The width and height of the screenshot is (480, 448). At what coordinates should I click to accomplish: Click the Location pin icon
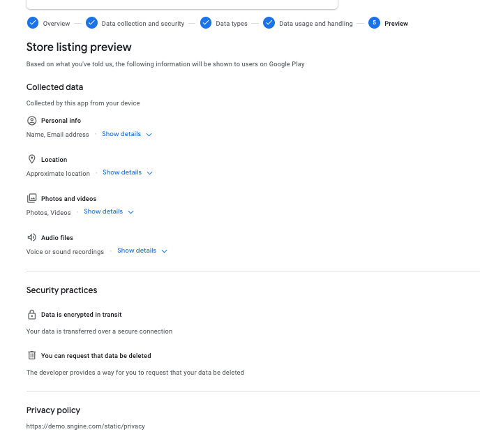point(32,159)
